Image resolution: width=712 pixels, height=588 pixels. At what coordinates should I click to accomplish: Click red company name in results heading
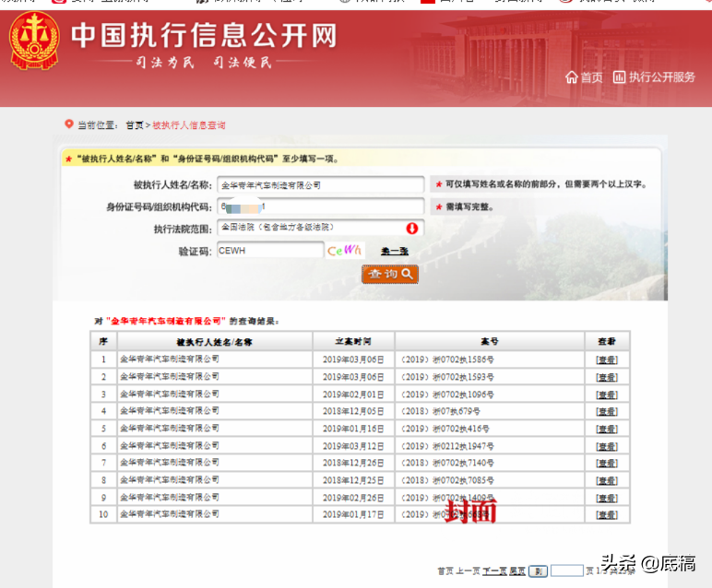pos(166,322)
